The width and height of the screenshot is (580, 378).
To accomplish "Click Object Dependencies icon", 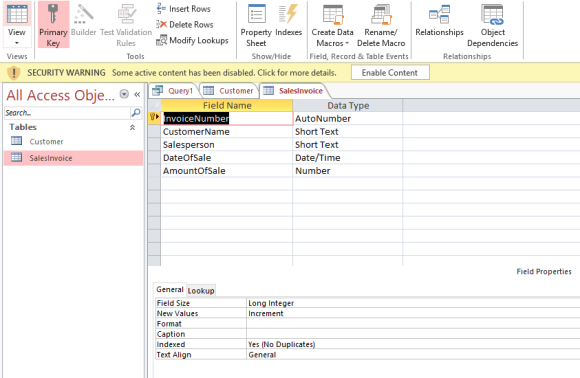I will tap(492, 14).
